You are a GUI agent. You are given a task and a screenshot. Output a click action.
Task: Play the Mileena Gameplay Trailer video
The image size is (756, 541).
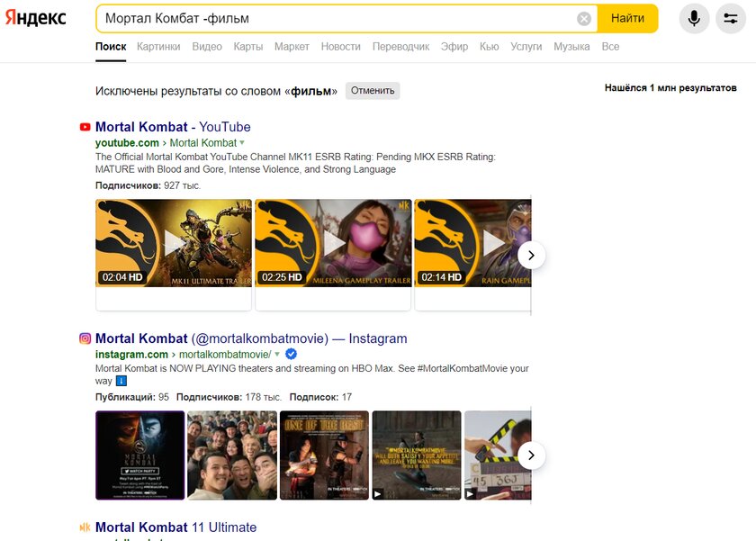pos(333,243)
